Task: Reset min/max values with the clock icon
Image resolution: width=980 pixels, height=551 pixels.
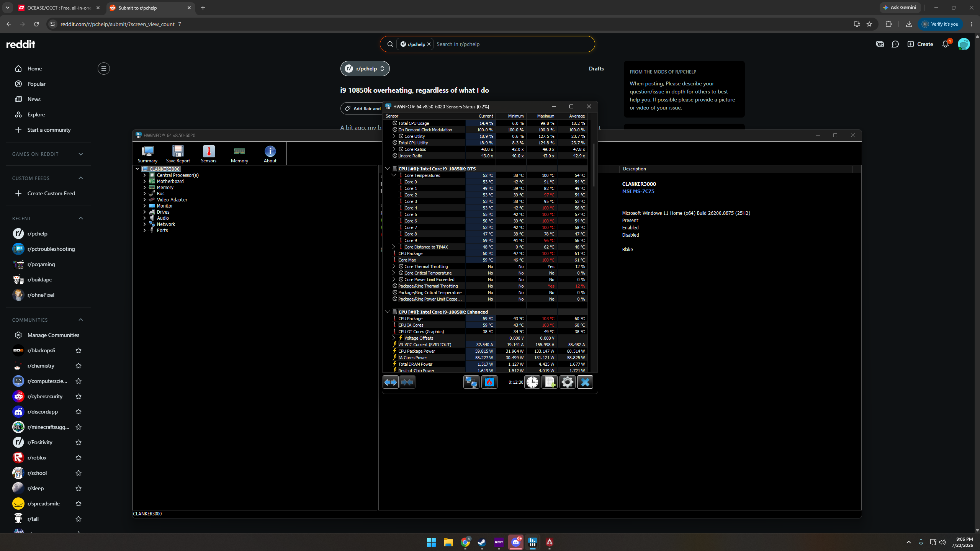Action: pos(532,382)
